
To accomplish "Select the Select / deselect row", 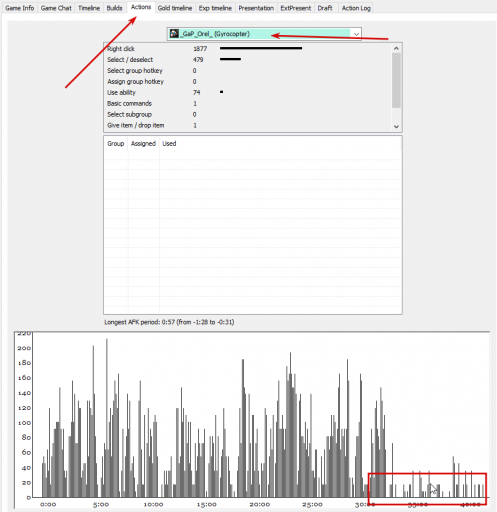I will tap(248, 60).
